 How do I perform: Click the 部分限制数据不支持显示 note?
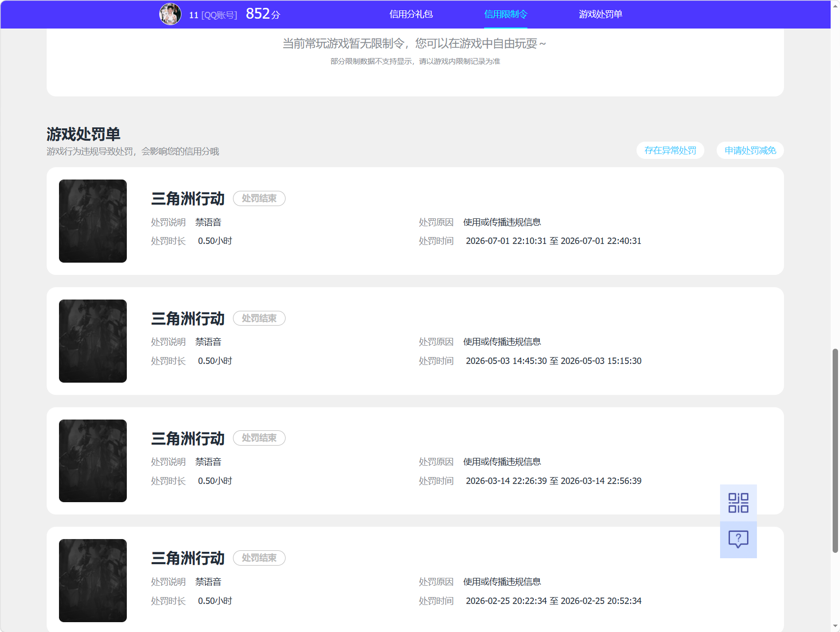(415, 61)
